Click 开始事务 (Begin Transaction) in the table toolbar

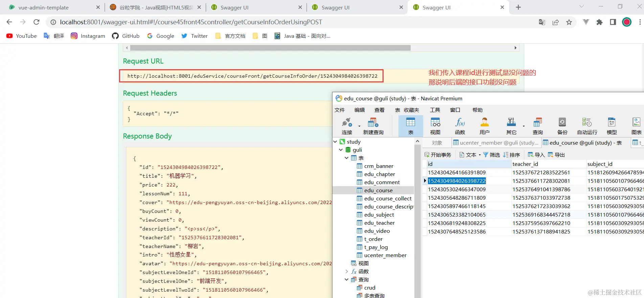pos(438,155)
